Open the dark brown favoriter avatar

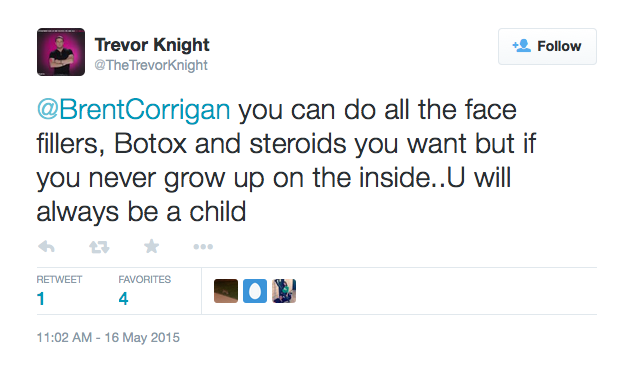226,291
